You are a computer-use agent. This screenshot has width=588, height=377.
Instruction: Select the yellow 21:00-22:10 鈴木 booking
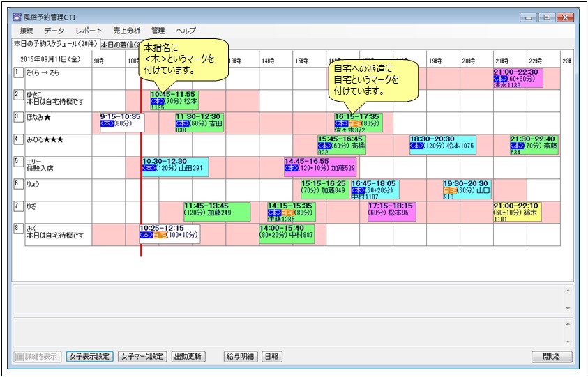click(515, 212)
